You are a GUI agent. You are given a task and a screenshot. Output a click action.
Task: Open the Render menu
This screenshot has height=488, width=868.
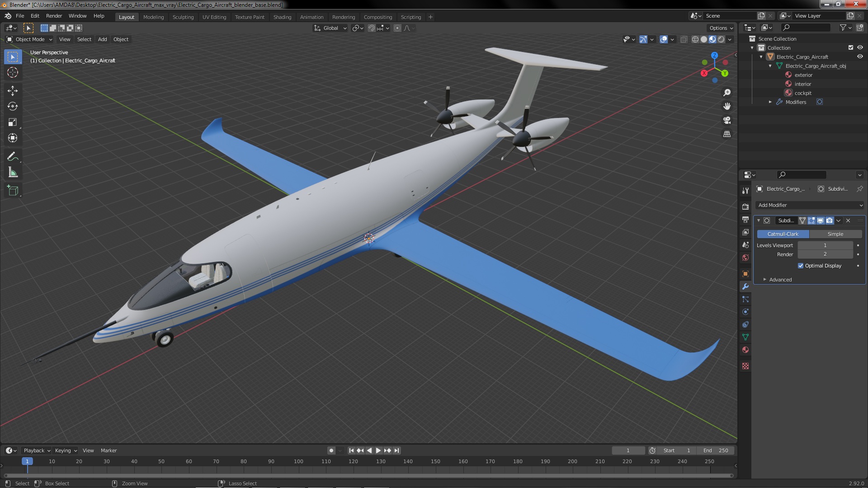pos(54,16)
